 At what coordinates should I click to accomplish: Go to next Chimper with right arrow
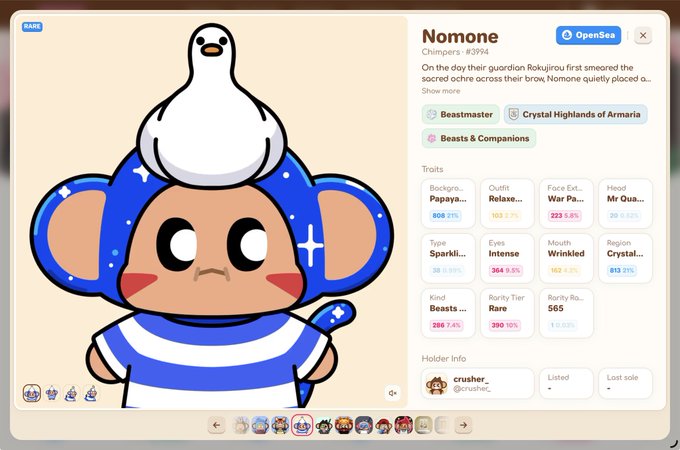[x=463, y=425]
